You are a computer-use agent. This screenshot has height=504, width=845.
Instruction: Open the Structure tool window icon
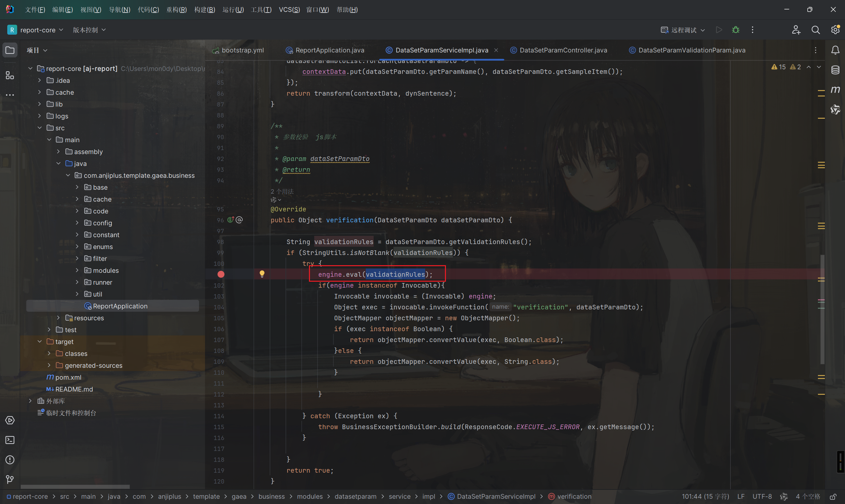[10, 75]
